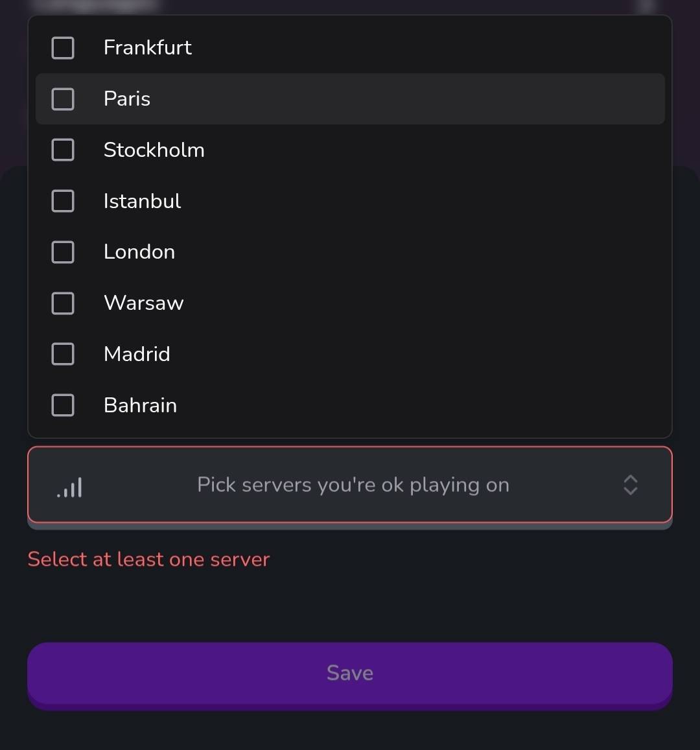The height and width of the screenshot is (750, 700).
Task: Pick the Paris list entry
Action: click(x=127, y=99)
